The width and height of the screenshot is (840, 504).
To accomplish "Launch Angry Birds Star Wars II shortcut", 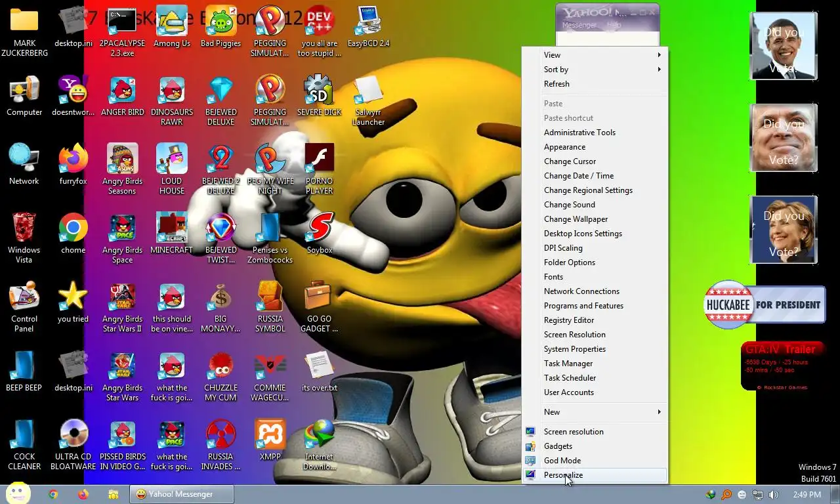I will click(x=122, y=308).
